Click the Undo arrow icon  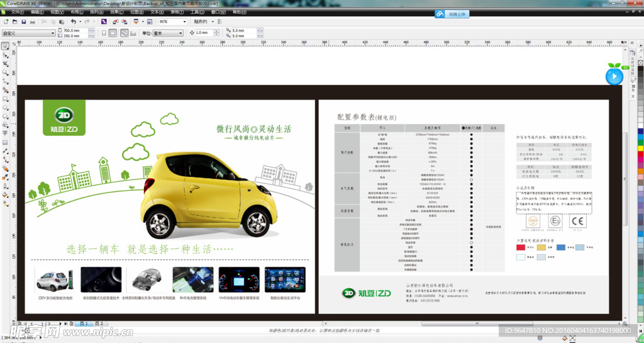pos(73,21)
